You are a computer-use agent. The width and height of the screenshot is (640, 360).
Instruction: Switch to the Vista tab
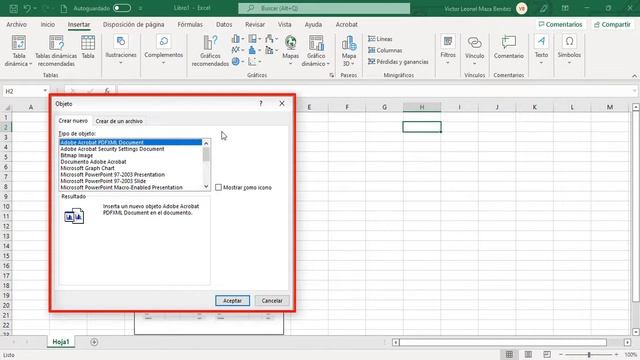point(284,24)
